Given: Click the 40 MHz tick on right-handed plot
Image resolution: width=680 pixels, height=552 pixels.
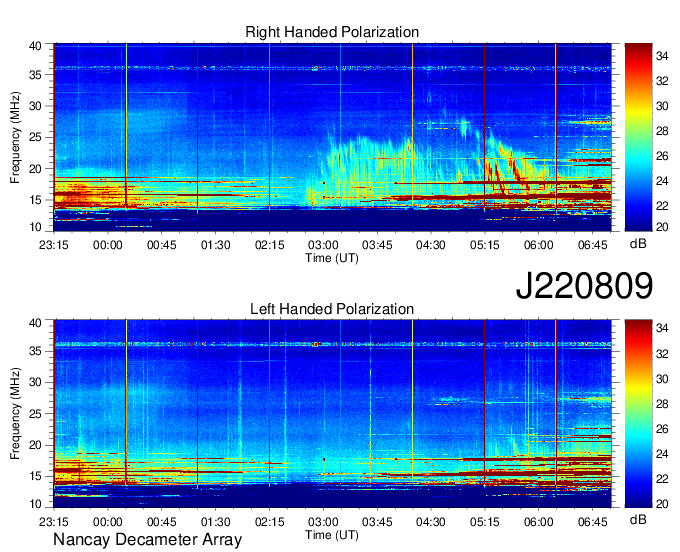Looking at the screenshot, I should [35, 46].
